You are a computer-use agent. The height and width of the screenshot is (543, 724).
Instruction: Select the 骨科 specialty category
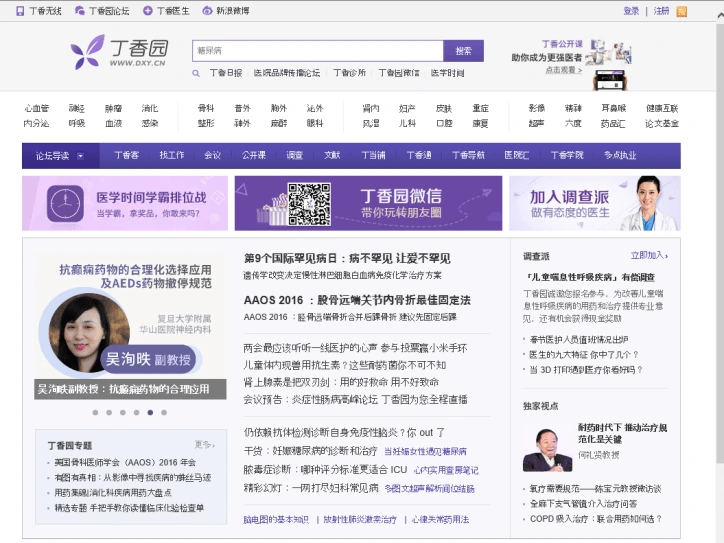[205, 108]
